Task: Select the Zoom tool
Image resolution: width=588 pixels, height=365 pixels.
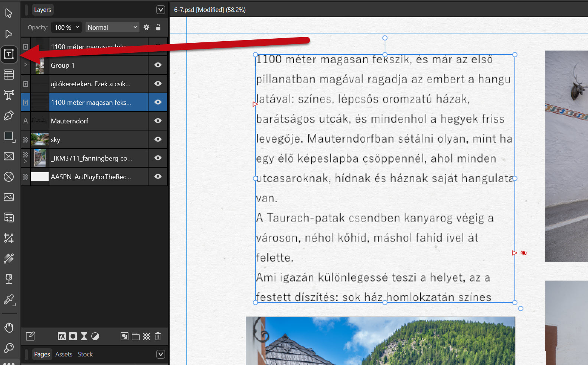Action: (x=9, y=348)
